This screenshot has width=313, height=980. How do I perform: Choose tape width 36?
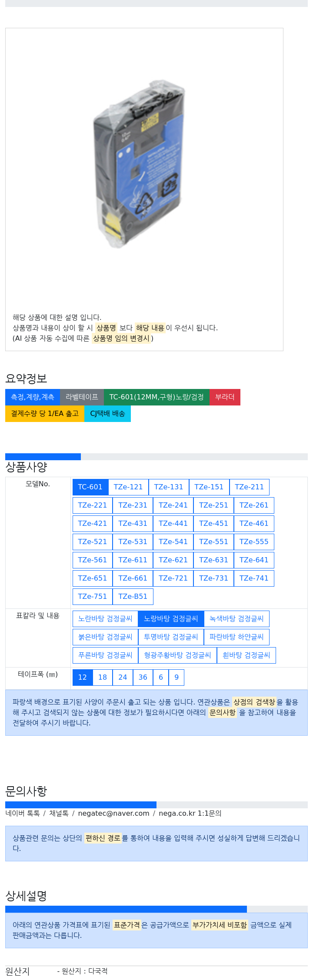point(143,678)
